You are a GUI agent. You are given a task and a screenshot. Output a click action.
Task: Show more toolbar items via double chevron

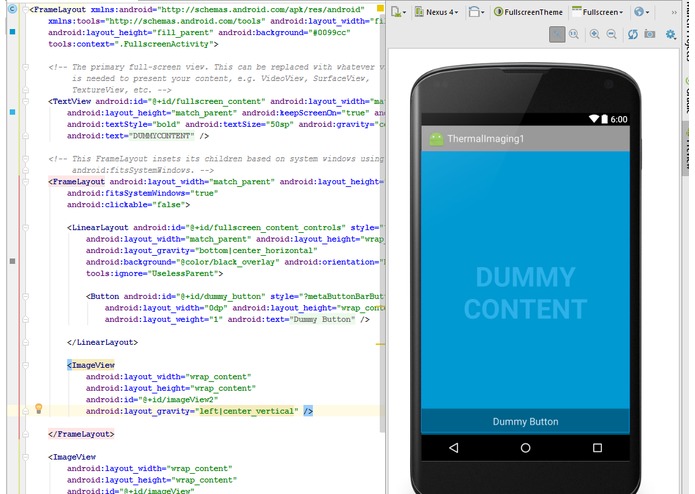tap(674, 12)
